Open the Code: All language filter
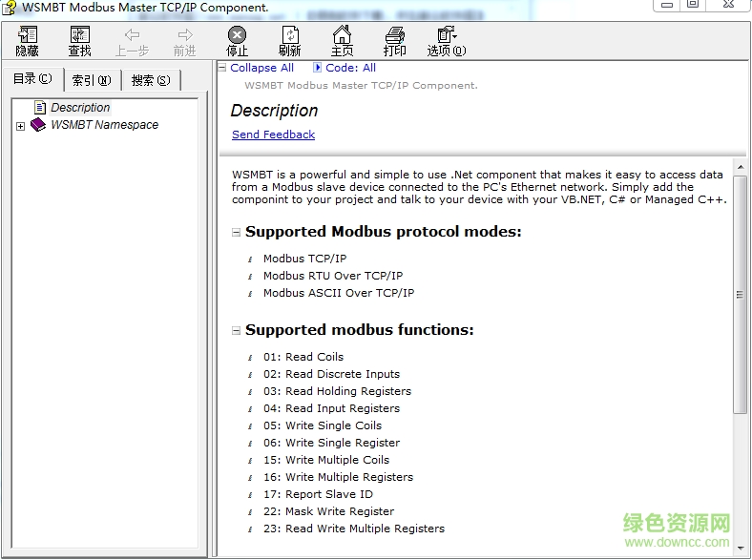This screenshot has width=752, height=560. point(350,68)
